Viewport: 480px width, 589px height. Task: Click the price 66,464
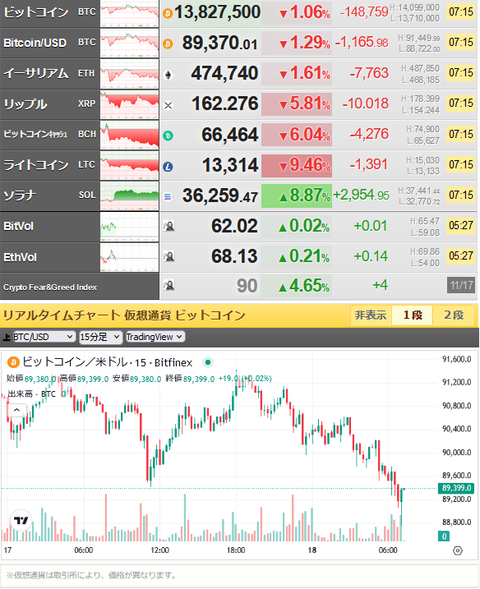(x=230, y=134)
